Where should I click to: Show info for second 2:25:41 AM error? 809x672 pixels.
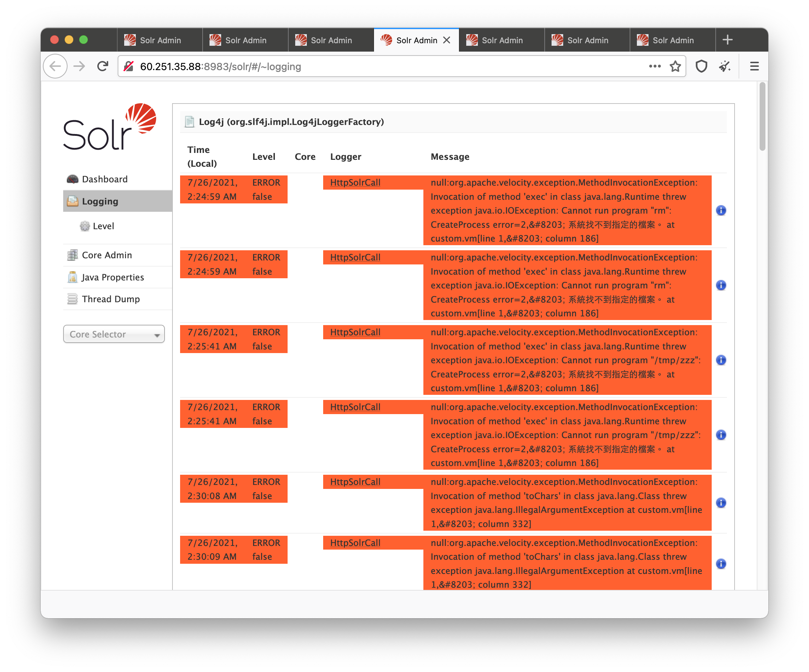pyautogui.click(x=721, y=435)
